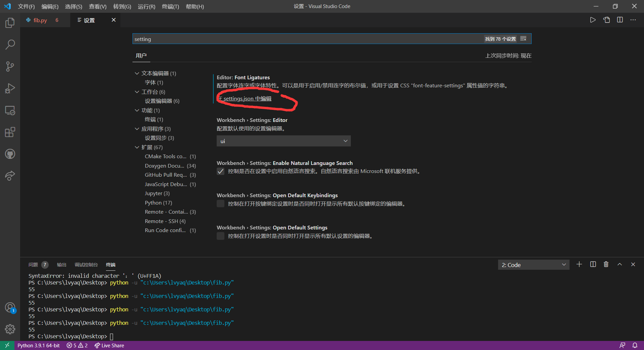This screenshot has height=350, width=644.
Task: Open the Explorer view in activity bar
Action: [10, 23]
